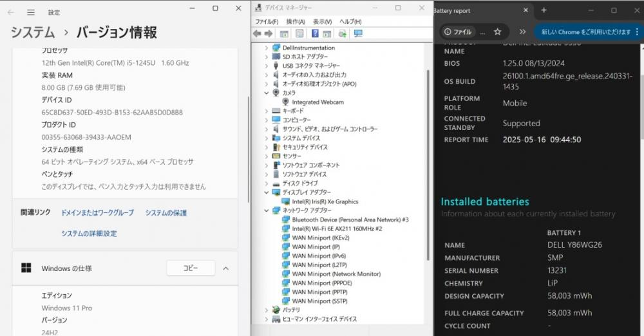This screenshot has height=336, width=644.
Task: Click Device Manager vertical scrollbar
Action: 428,164
